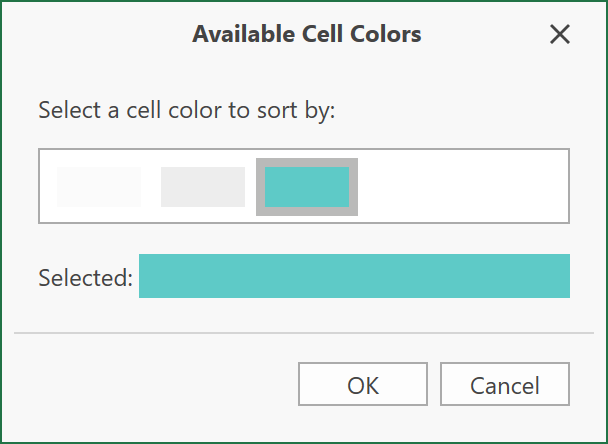
Task: Sort by the middle gray swatch
Action: point(203,187)
